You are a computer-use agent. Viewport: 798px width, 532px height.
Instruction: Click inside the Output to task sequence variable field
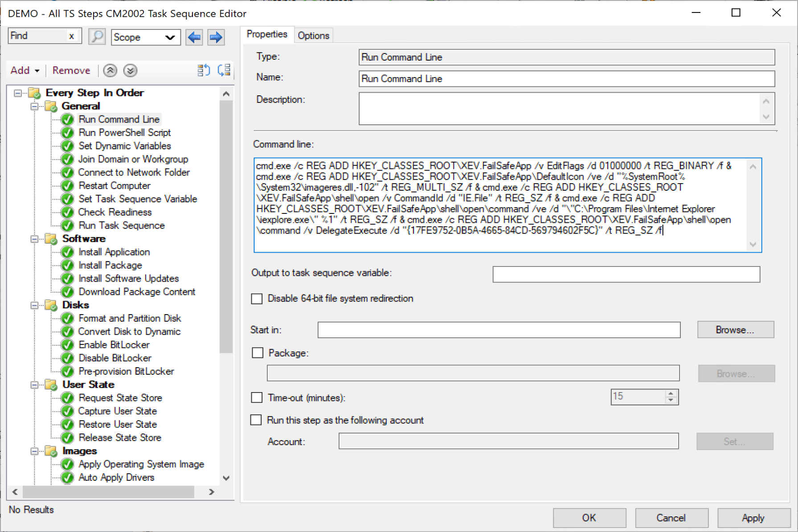pos(626,274)
